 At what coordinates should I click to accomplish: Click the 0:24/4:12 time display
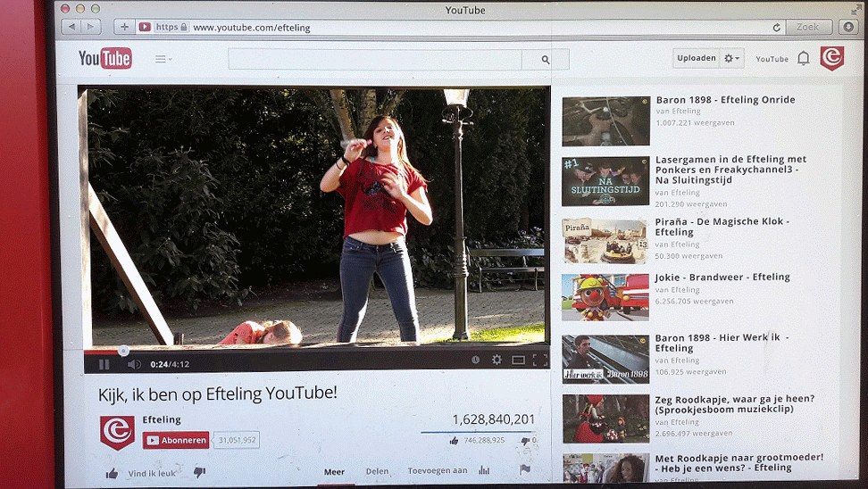tap(170, 364)
